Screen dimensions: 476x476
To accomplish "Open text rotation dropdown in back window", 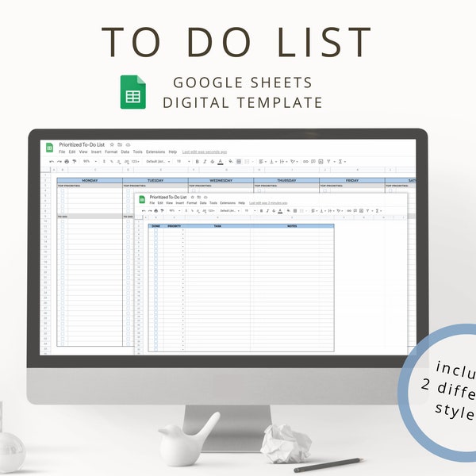I will tap(294, 162).
